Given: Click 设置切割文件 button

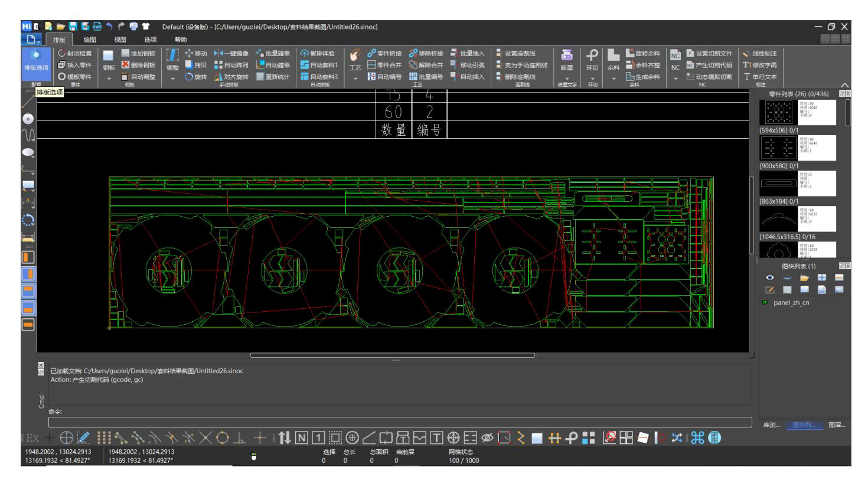Looking at the screenshot, I should click(x=709, y=53).
